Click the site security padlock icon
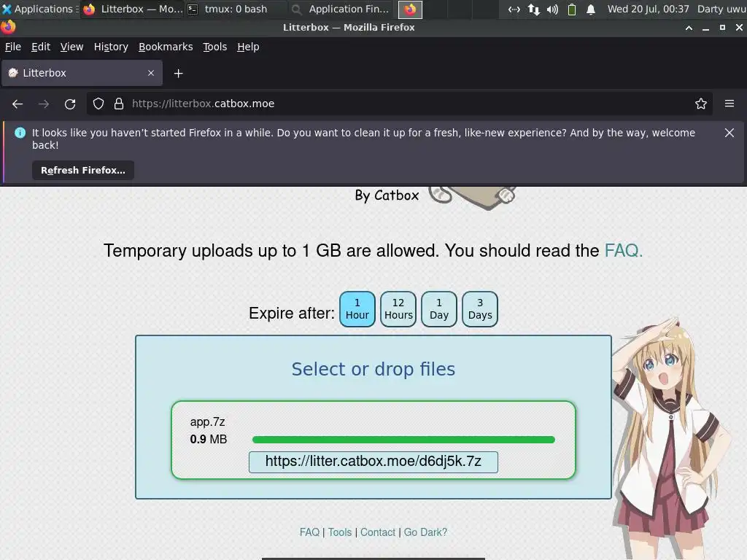This screenshot has width=747, height=560. (119, 104)
